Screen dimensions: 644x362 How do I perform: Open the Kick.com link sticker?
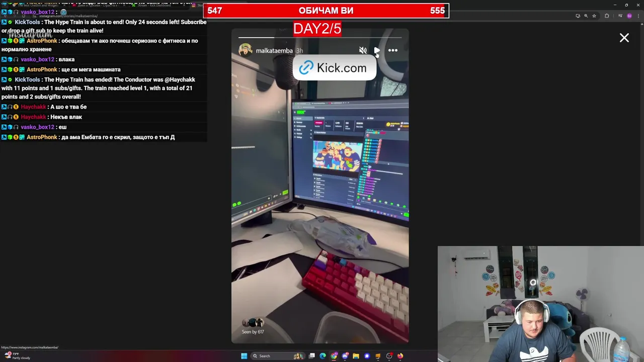click(334, 68)
